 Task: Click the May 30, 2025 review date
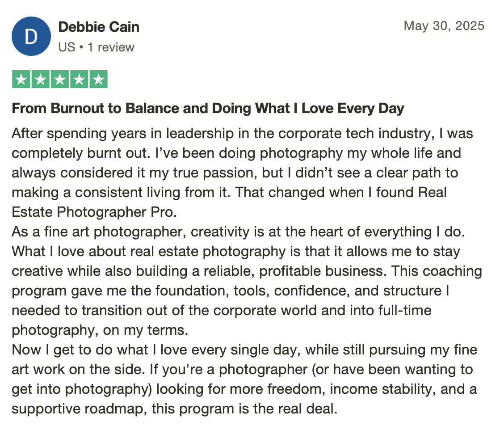(444, 26)
